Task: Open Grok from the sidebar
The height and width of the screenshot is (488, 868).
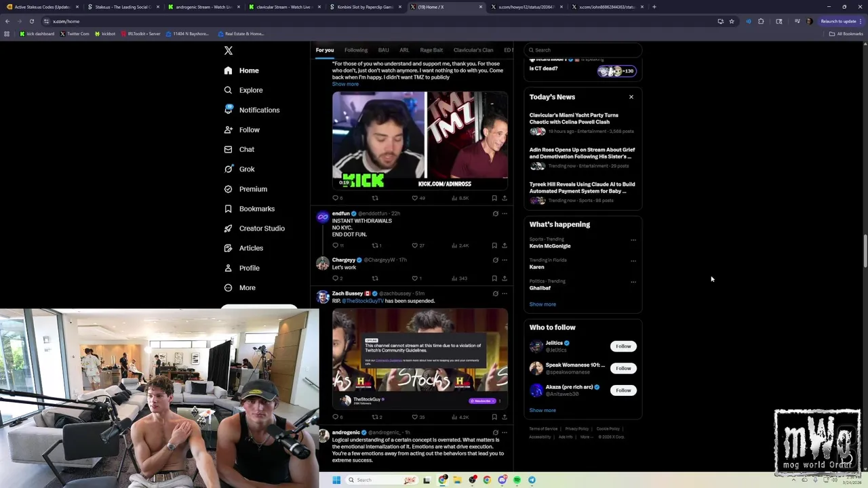Action: [239, 169]
